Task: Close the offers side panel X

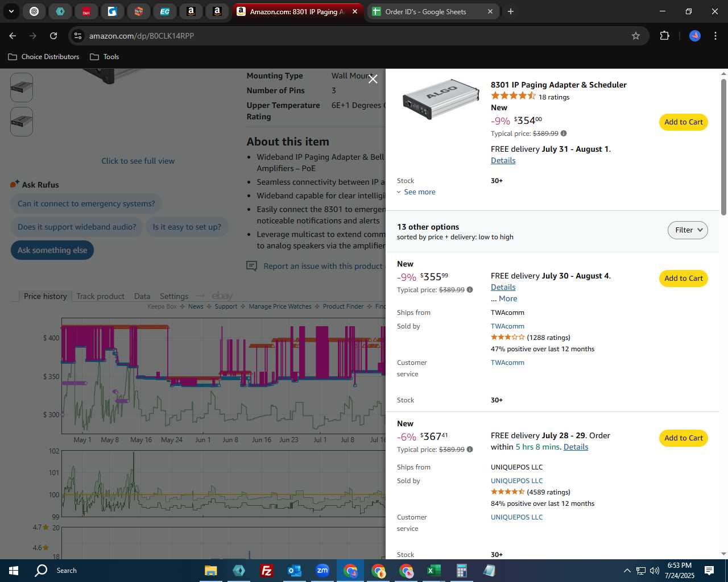Action: [x=373, y=79]
